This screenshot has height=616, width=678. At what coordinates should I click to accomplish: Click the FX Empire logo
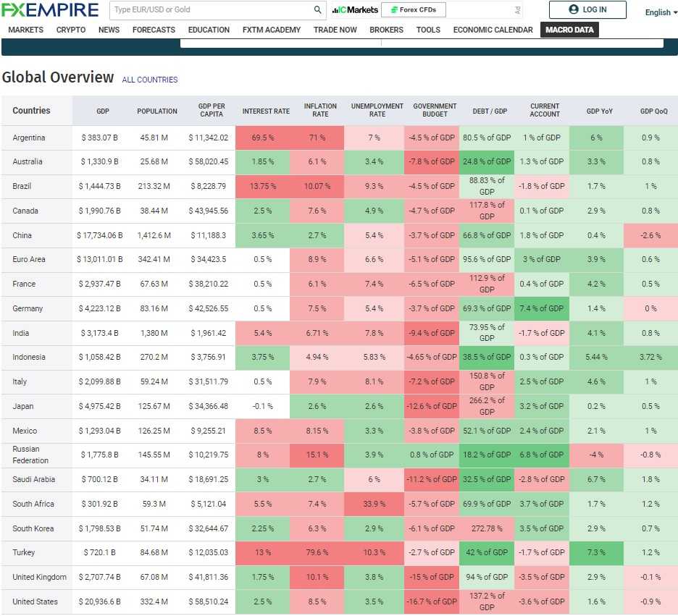click(50, 10)
